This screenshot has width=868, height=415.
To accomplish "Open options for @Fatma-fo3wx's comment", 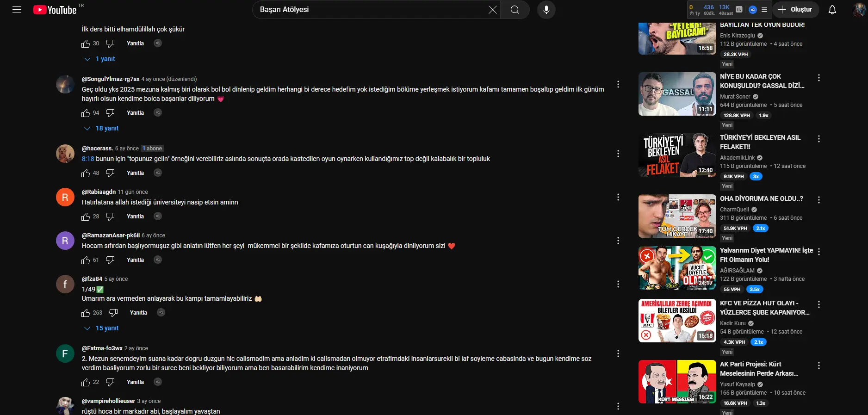I will [x=618, y=353].
